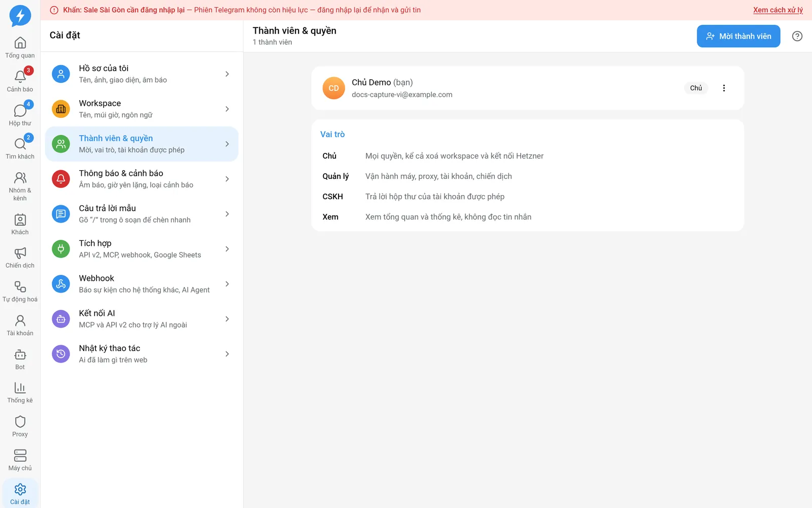Click the CD avatar of Chủ Demo
This screenshot has width=812, height=508.
[334, 88]
